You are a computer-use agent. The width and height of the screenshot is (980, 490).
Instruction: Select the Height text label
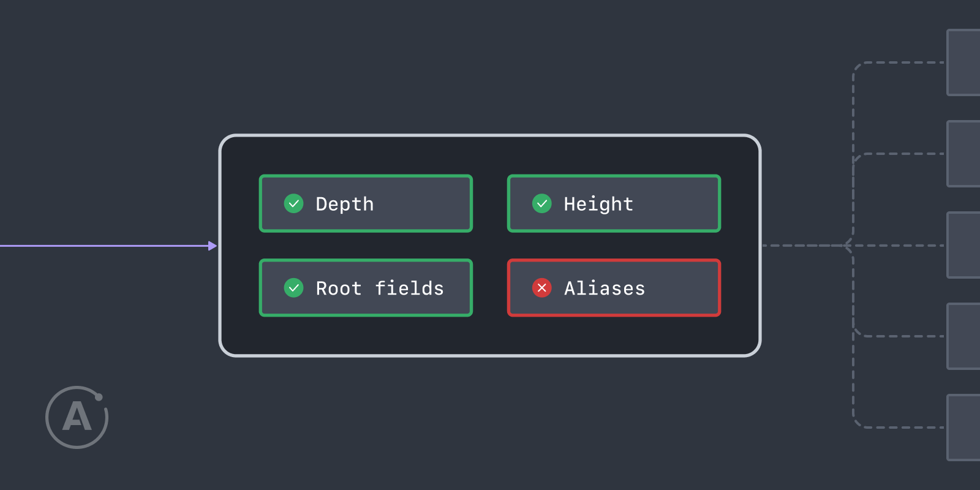598,204
